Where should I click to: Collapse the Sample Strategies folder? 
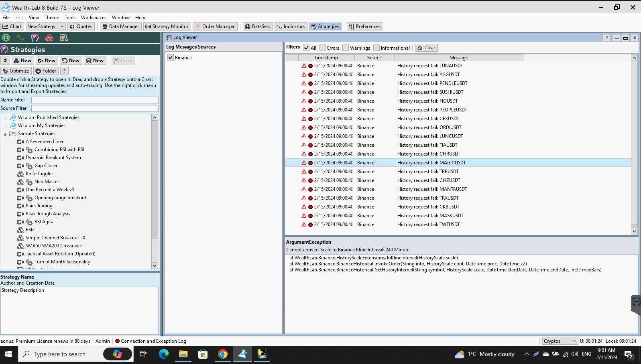point(5,134)
